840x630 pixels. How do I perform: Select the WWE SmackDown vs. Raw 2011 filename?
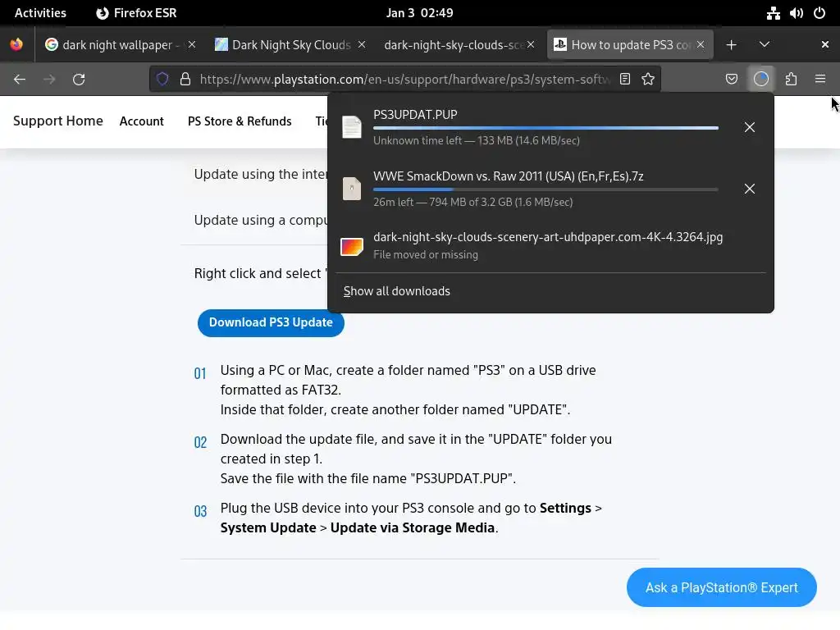[509, 176]
